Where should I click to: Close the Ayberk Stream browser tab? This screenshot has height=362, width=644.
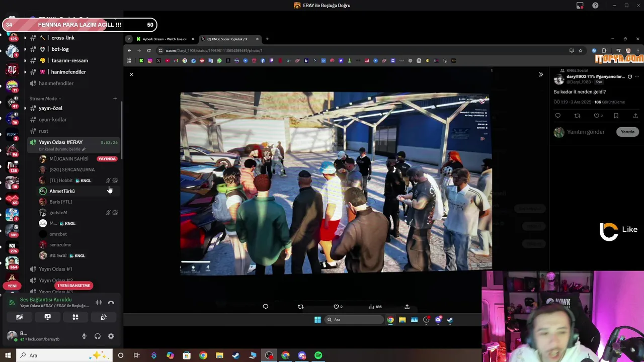tap(193, 39)
